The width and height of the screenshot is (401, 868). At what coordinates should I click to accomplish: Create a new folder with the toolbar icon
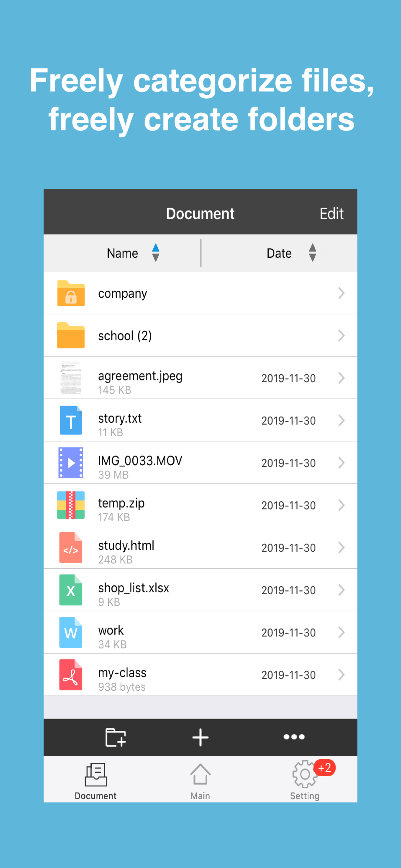coord(116,737)
